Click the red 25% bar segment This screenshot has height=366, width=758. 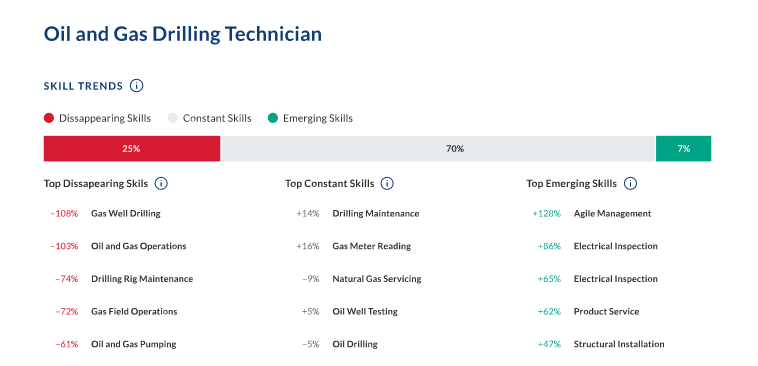click(132, 148)
